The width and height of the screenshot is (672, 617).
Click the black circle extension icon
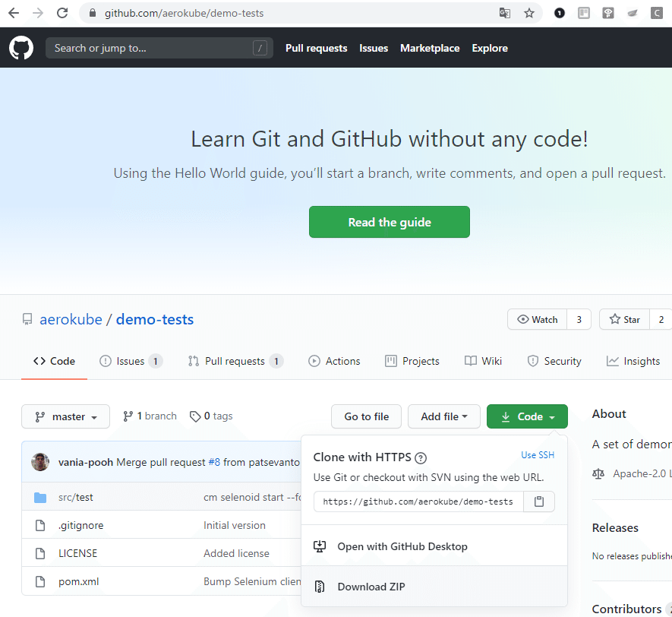(x=560, y=13)
